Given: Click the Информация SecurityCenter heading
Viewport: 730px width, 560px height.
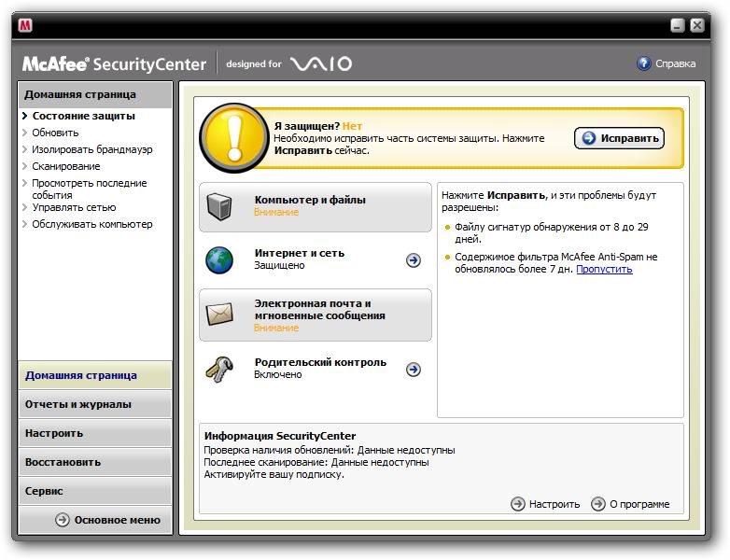Looking at the screenshot, I should click(280, 436).
